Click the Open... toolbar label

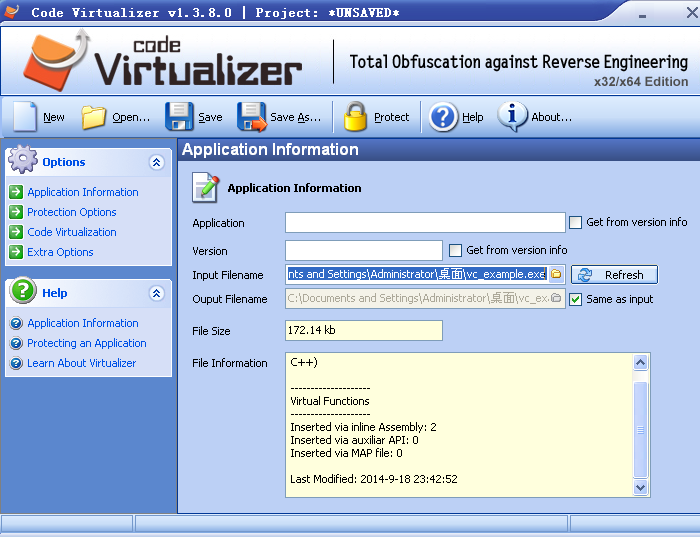tap(131, 117)
